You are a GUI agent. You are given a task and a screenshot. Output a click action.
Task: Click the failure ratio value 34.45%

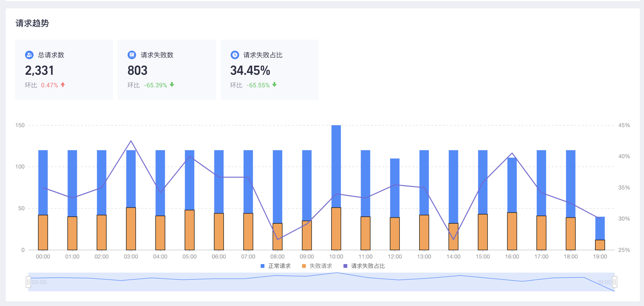point(250,70)
